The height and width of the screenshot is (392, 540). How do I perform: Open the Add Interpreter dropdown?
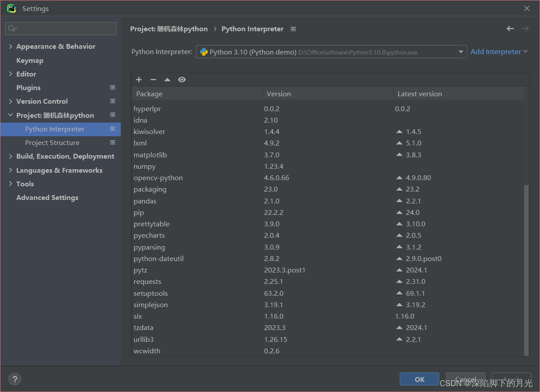[x=499, y=52]
